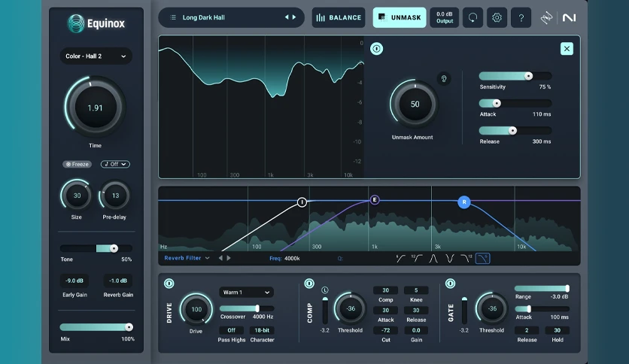Screen dimensions: 629x364
Task: Toggle the Gate module power button
Action: pyautogui.click(x=450, y=284)
